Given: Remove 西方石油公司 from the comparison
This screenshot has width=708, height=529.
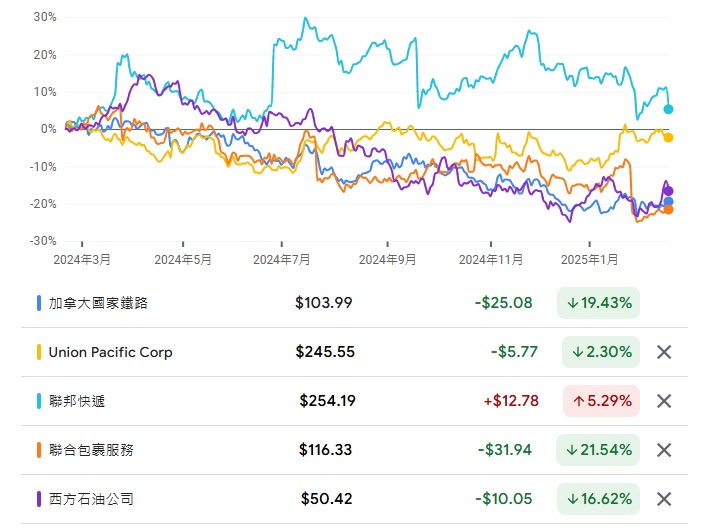Looking at the screenshot, I should [664, 499].
